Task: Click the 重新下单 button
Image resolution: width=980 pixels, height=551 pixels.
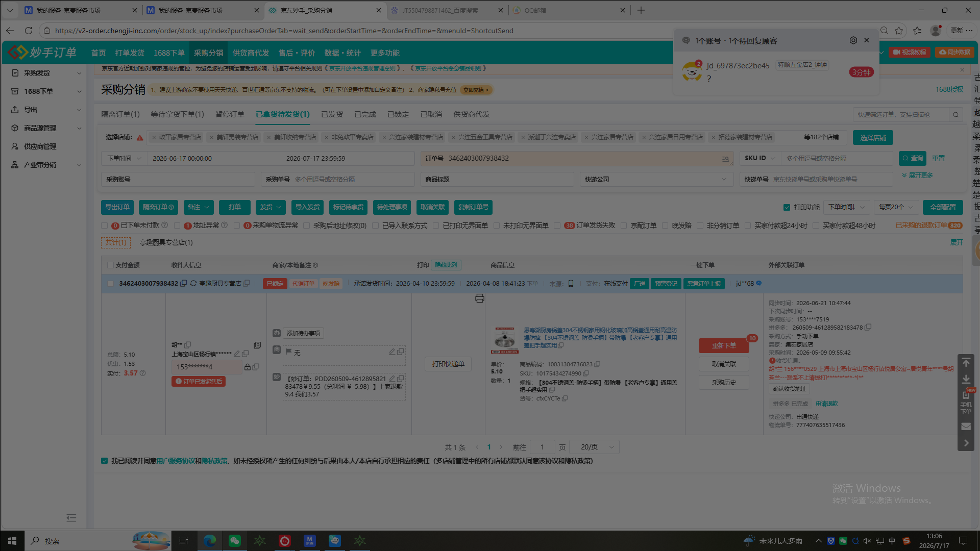Action: (x=724, y=346)
